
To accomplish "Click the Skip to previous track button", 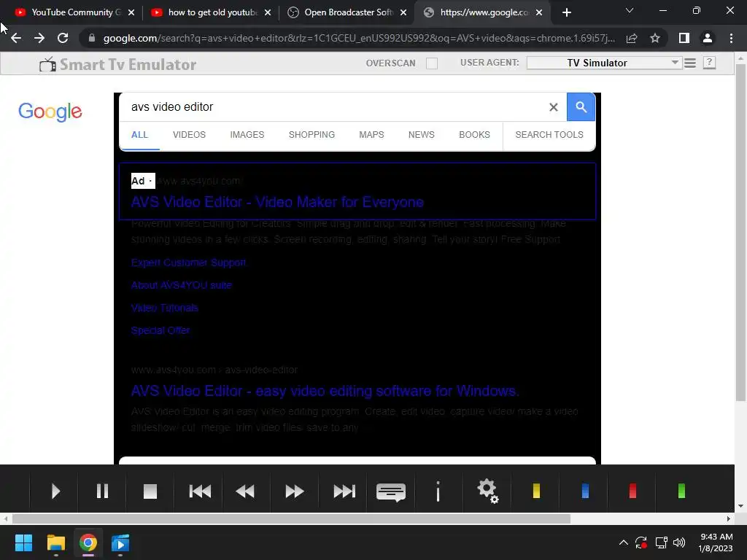I will [x=200, y=491].
